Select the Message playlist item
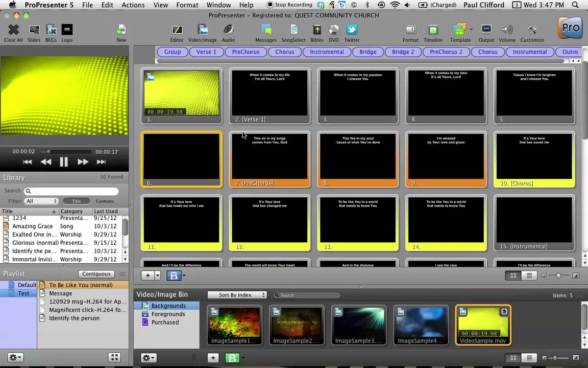The image size is (588, 368). point(83,293)
